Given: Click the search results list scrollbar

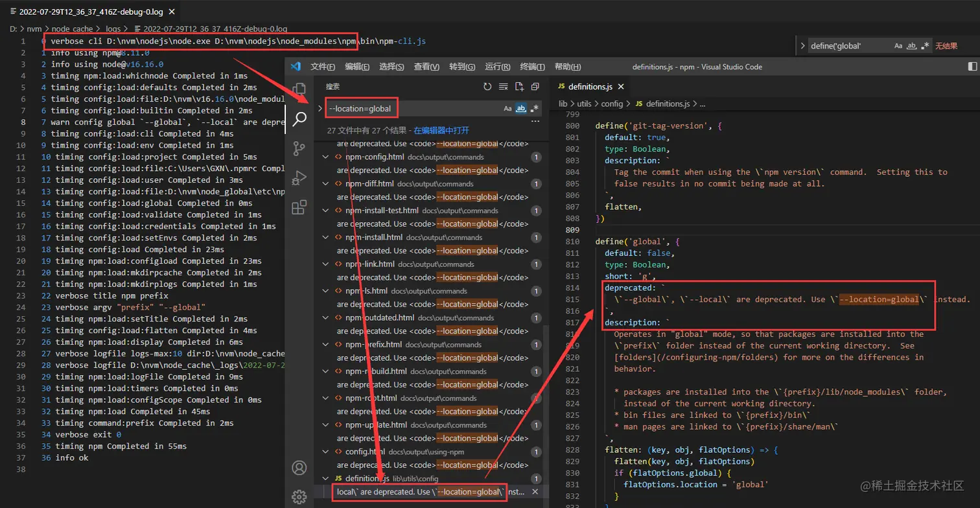Looking at the screenshot, I should coord(546,406).
